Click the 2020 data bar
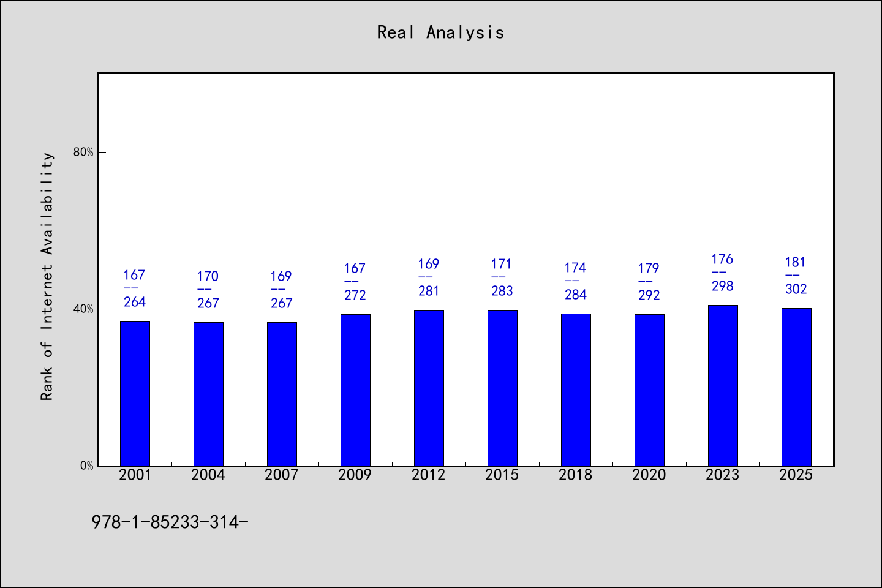 [x=649, y=390]
